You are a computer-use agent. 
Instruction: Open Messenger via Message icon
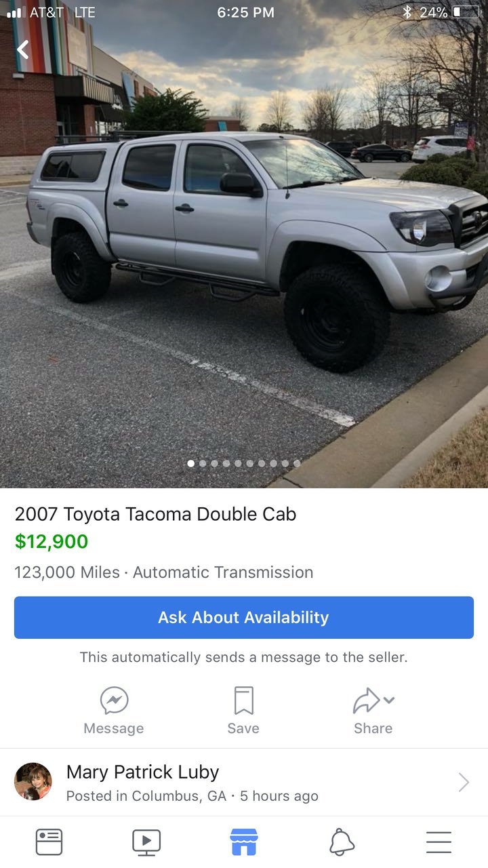coord(114,701)
